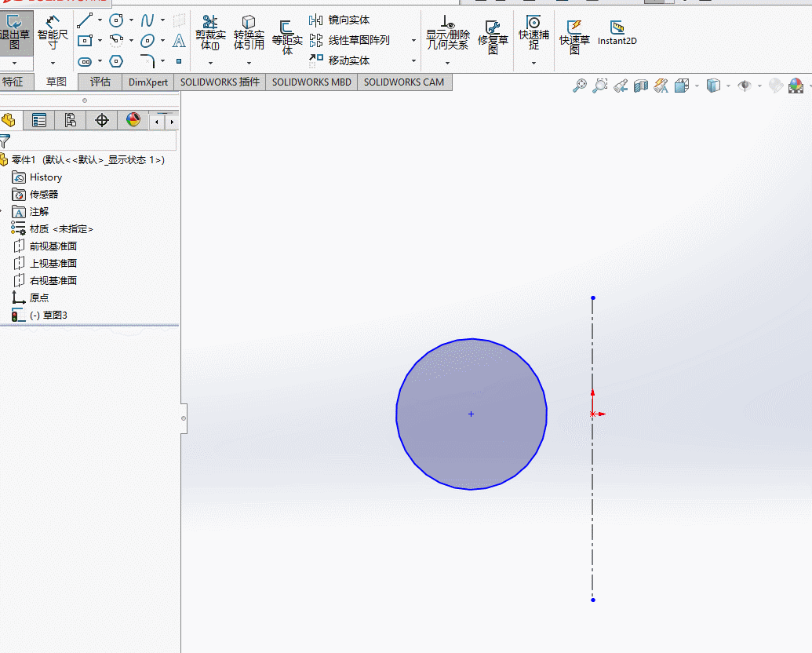Open the Convert Entities (转换实体引用) dropdown arrow
The width and height of the screenshot is (812, 653).
(x=249, y=64)
